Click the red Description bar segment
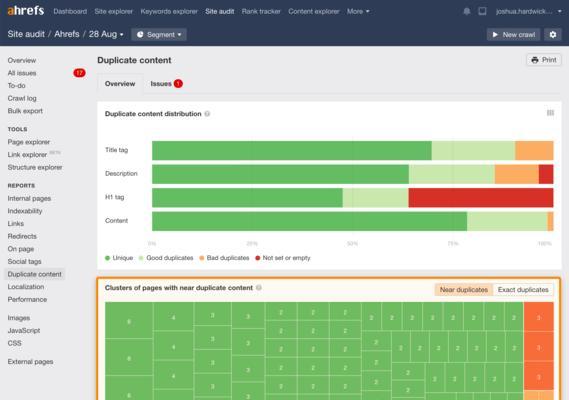Image resolution: width=569 pixels, height=400 pixels. click(546, 174)
